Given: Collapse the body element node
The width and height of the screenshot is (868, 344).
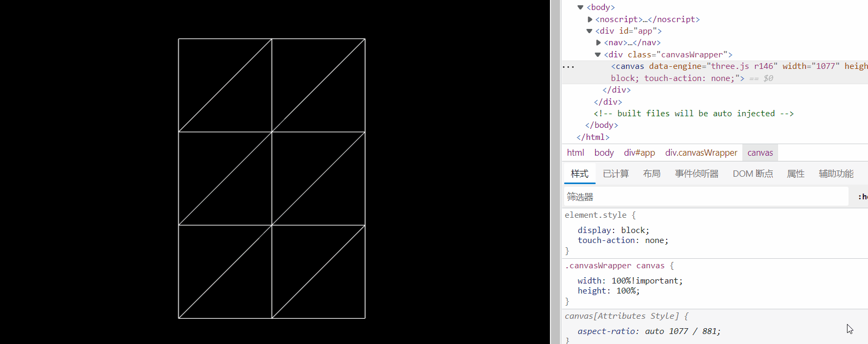Looking at the screenshot, I should [580, 7].
